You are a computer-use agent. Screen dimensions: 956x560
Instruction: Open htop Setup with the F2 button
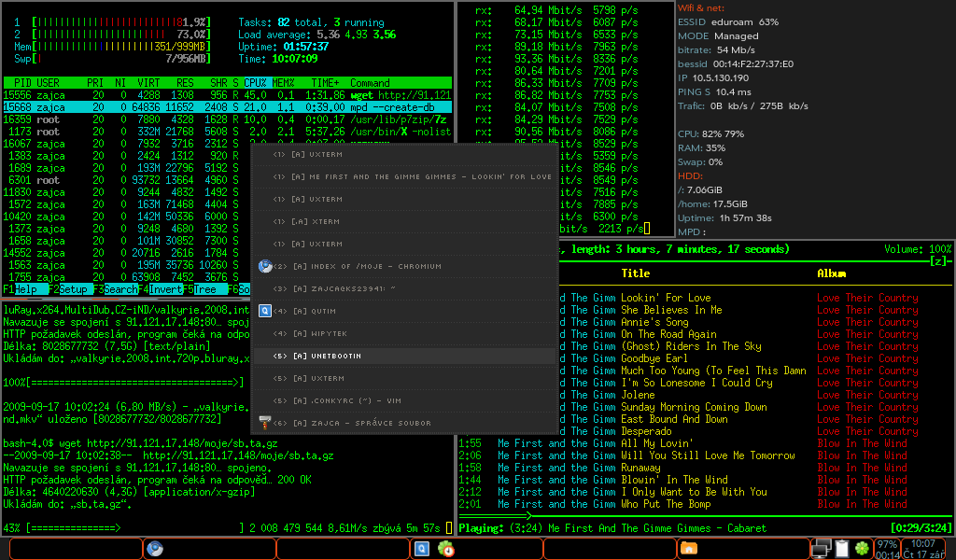[70, 289]
